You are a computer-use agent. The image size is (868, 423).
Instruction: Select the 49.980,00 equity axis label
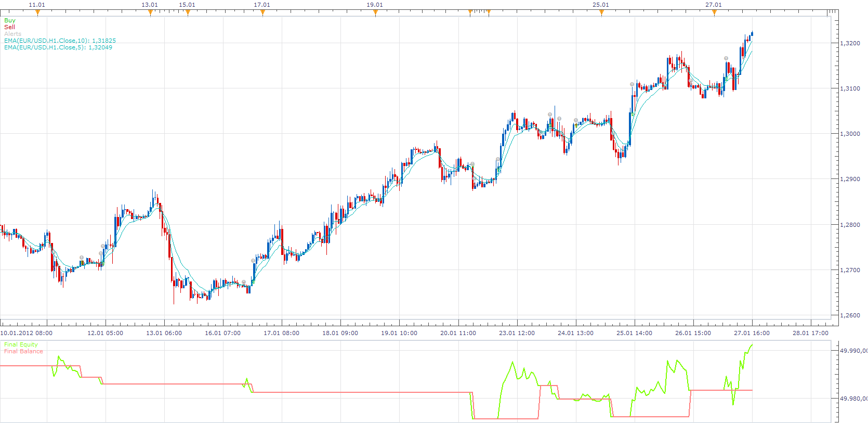[854, 399]
